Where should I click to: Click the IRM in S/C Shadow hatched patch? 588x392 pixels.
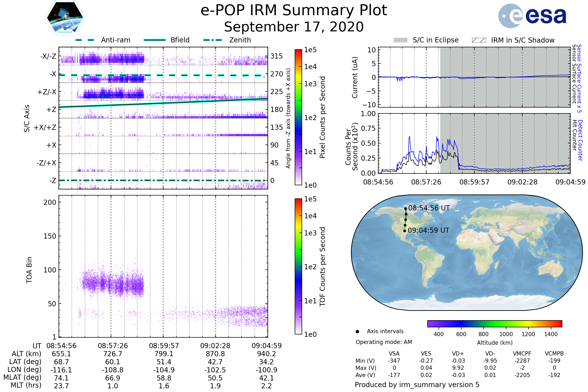(479, 40)
